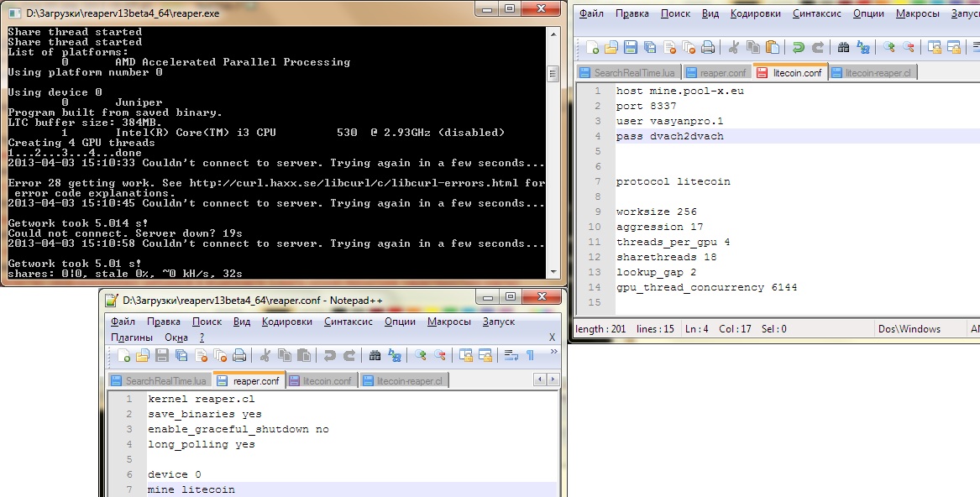The image size is (980, 497).
Task: Click Save All icon in reaper.conf window toolbar
Action: point(181,355)
